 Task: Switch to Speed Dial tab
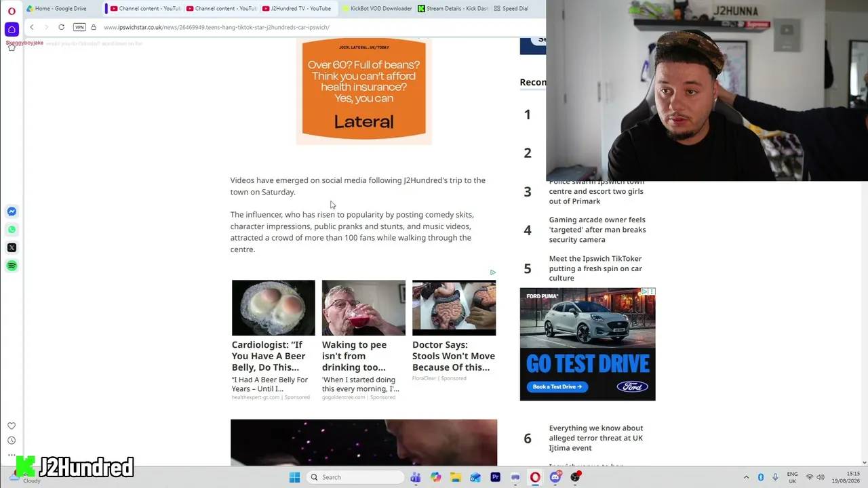tap(512, 9)
